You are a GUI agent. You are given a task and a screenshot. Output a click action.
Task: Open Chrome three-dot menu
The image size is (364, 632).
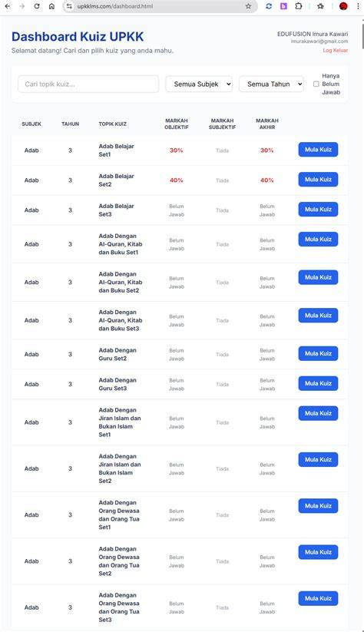coord(358,6)
